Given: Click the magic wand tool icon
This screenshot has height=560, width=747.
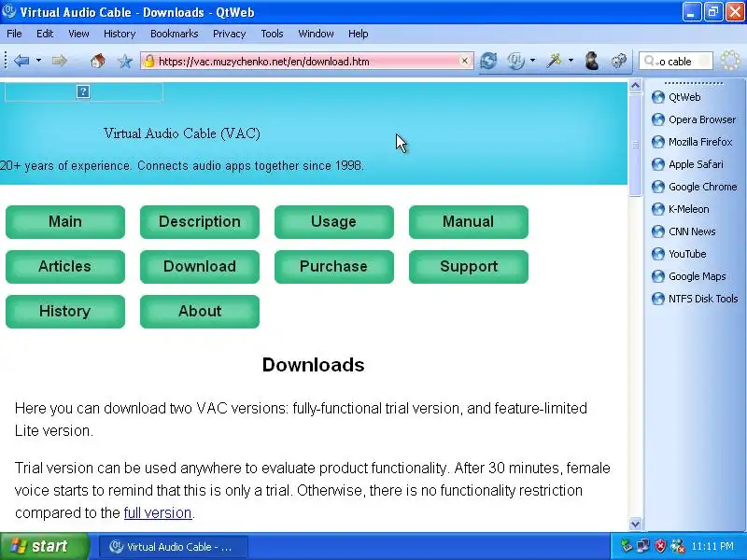Looking at the screenshot, I should point(554,61).
